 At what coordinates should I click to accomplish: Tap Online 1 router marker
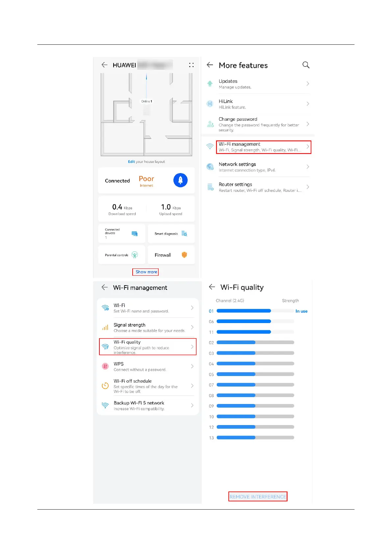146,101
